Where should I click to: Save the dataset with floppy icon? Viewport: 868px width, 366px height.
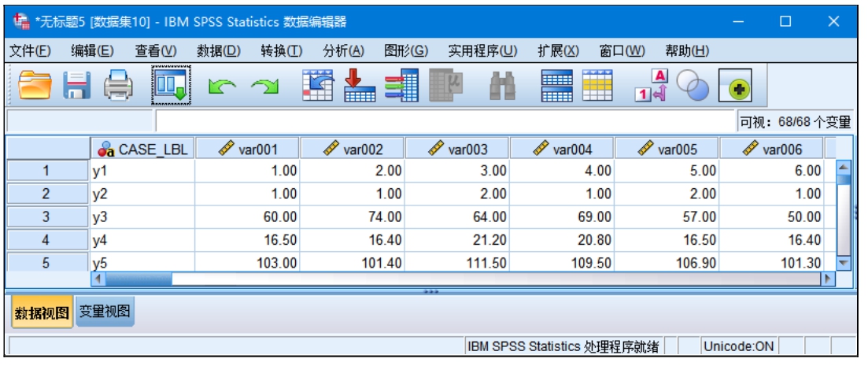pos(76,86)
